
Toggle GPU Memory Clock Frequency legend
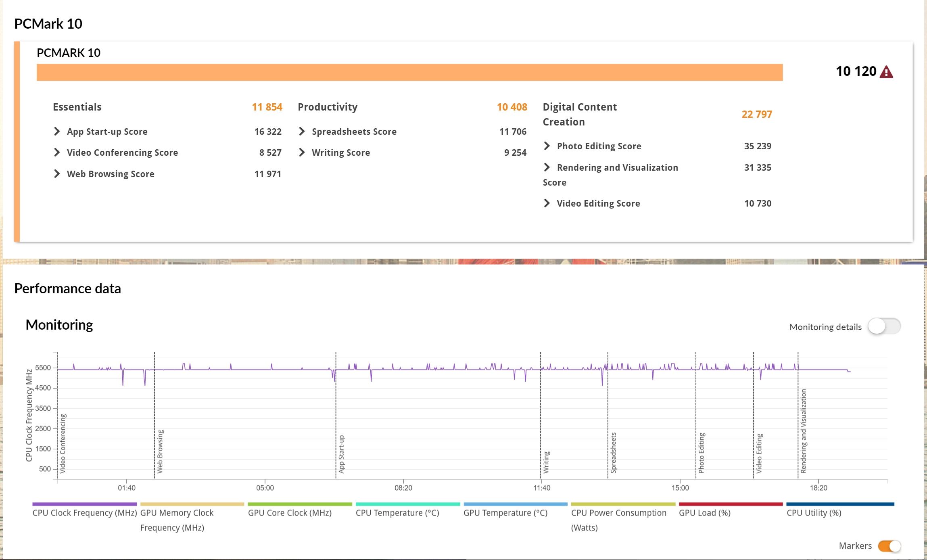tap(192, 518)
